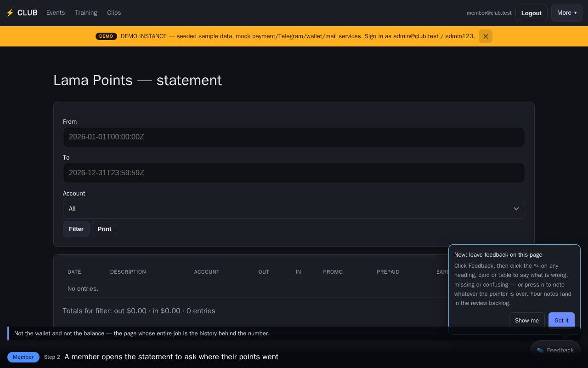Click the Date column header
Image resolution: width=588 pixels, height=368 pixels.
point(74,272)
